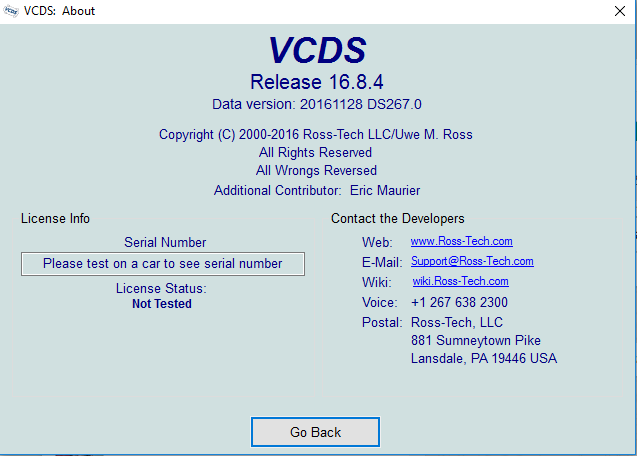
Task: Click the Copyright 2000-2016 Ross-Tech line
Action: pyautogui.click(x=316, y=135)
